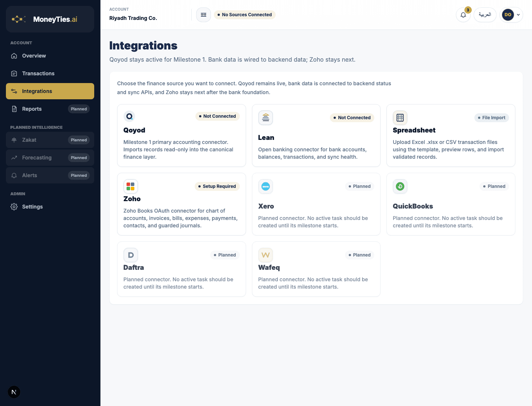Click the Planned badge on Daftra card

[x=225, y=255]
